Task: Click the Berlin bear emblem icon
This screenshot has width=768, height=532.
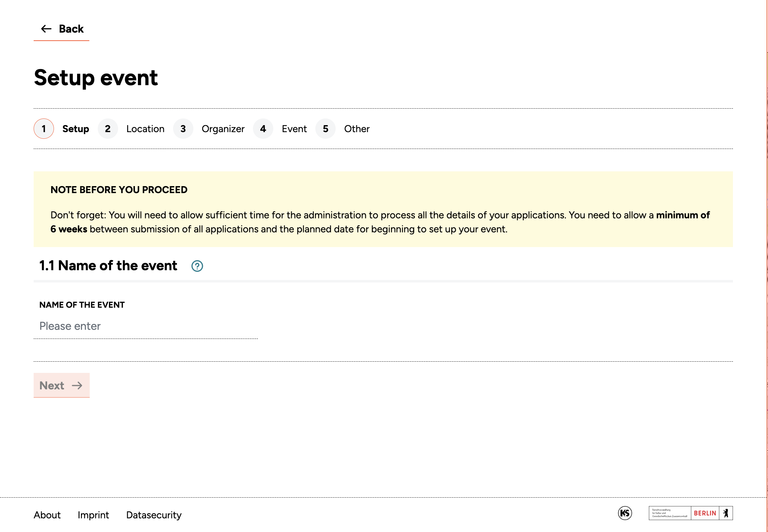Action: tap(726, 513)
